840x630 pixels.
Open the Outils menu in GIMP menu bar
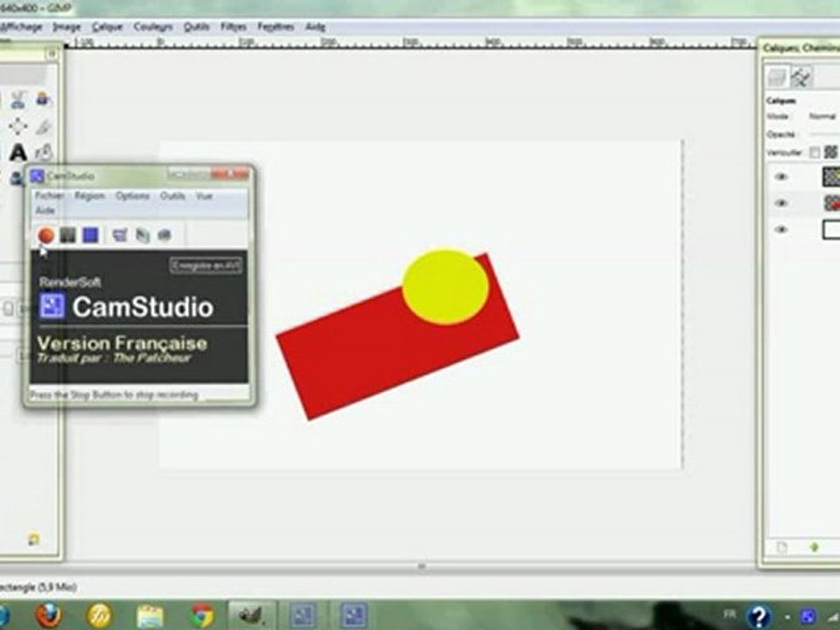[196, 26]
